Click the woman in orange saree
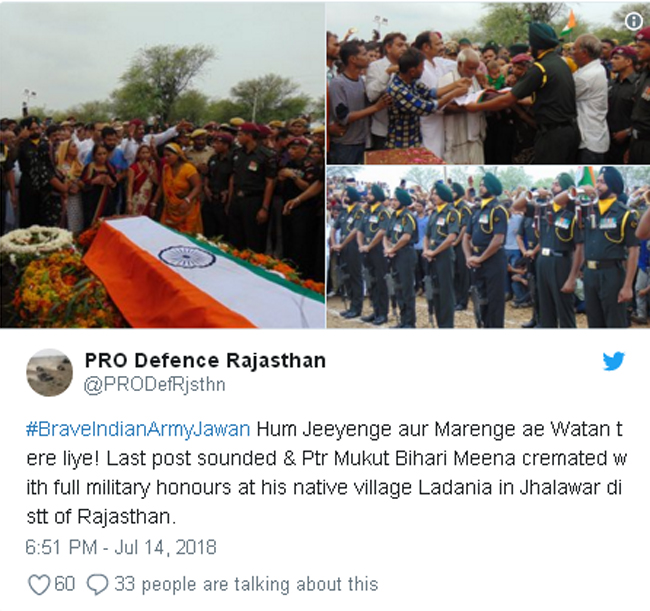 pos(179,189)
